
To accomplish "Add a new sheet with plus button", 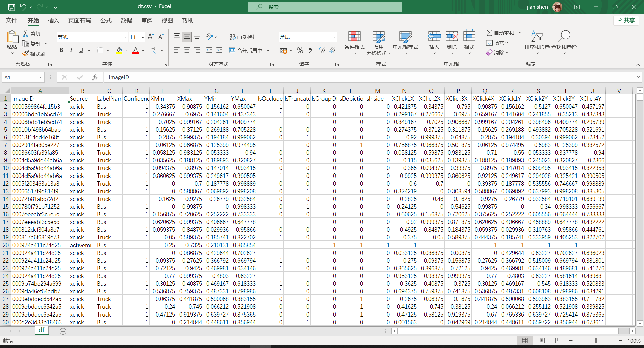I will click(63, 331).
